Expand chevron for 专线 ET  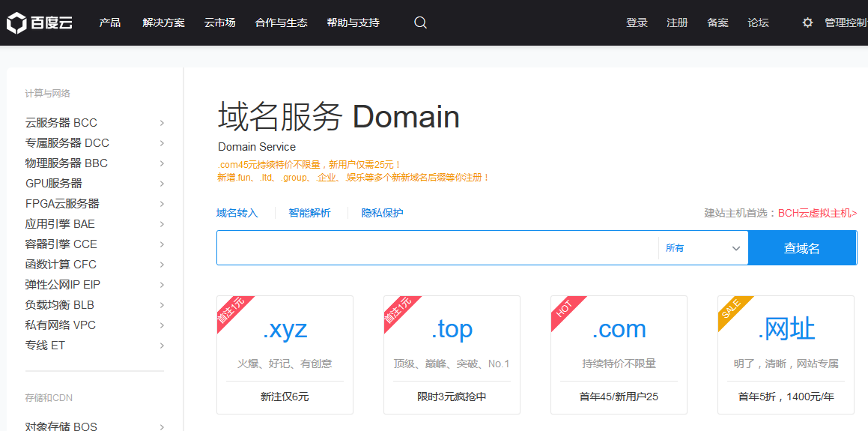162,346
